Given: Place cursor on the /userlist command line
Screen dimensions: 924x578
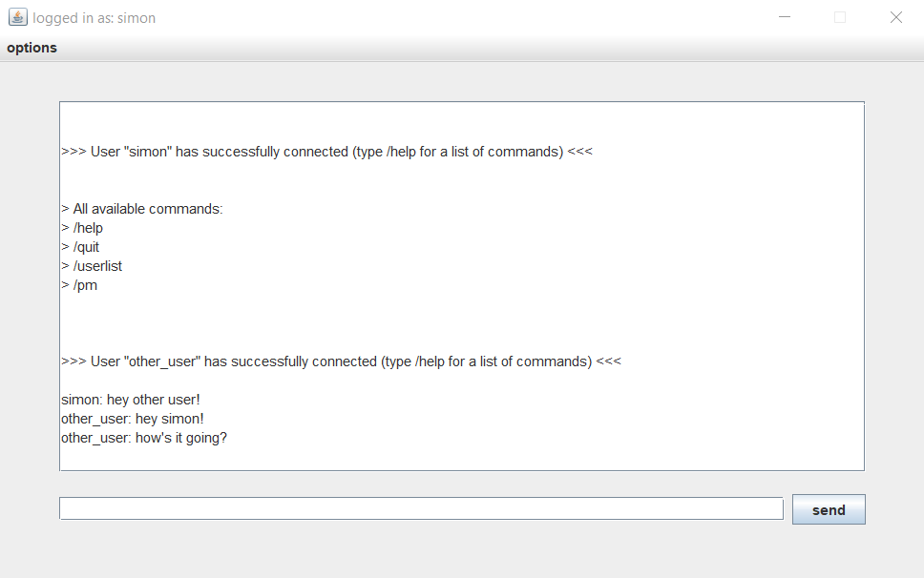Looking at the screenshot, I should click(x=92, y=266).
